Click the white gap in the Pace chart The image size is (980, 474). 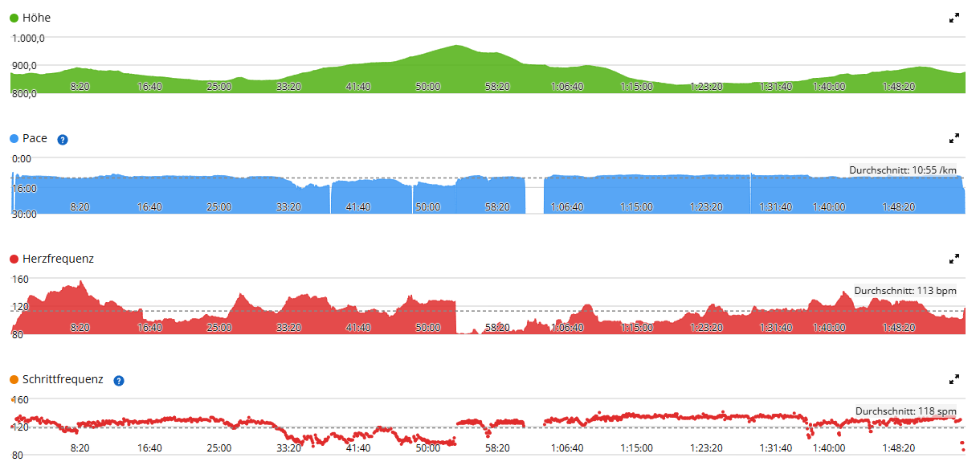(534, 195)
